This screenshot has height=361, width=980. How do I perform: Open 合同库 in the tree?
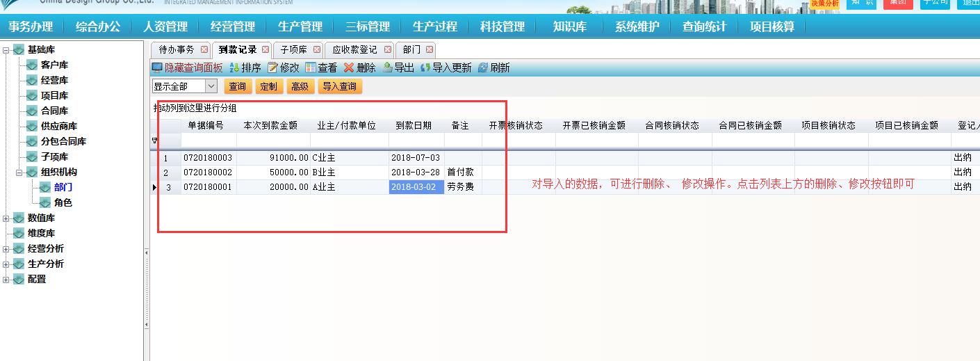[x=54, y=111]
